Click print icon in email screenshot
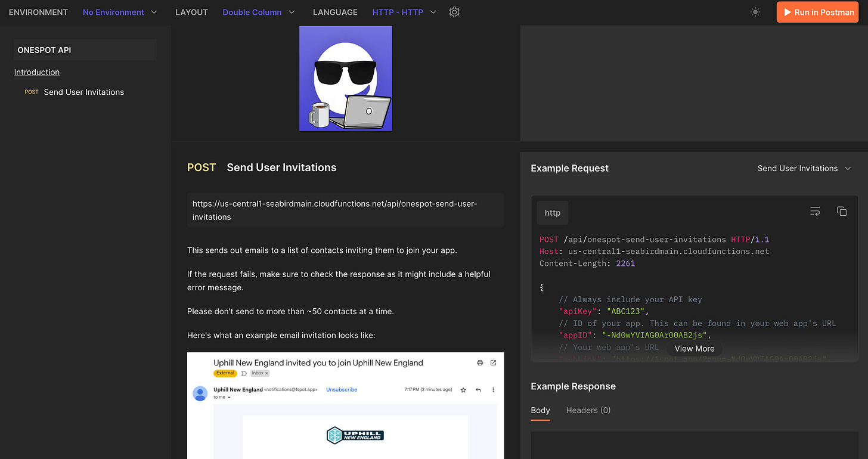868x459 pixels. tap(480, 362)
